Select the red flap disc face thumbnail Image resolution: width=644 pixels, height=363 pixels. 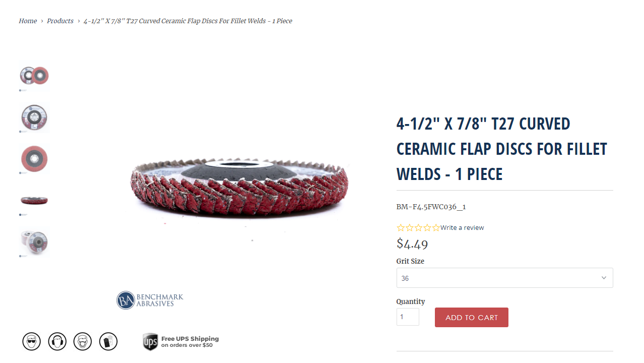(34, 159)
